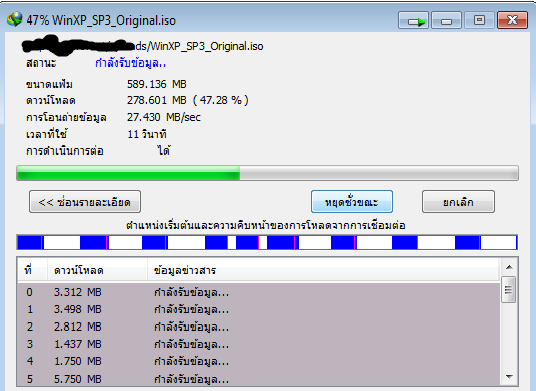Viewport: 536px width, 391px height.
Task: Click the scroll down arrow in connections list
Action: point(509,377)
